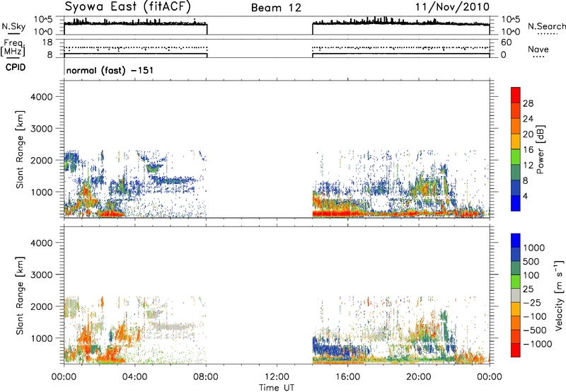
Task: Click the '20:00' time axis tick label
Action: pyautogui.click(x=418, y=377)
